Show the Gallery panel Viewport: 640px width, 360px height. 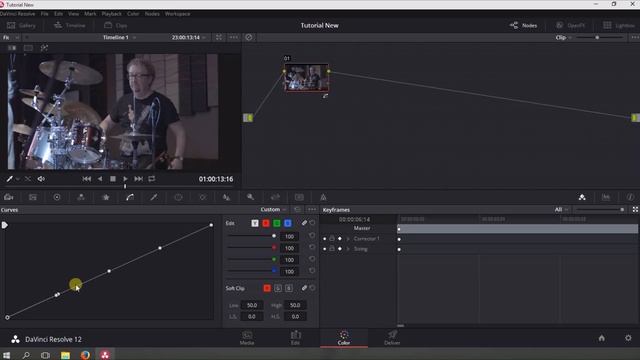pyautogui.click(x=21, y=25)
